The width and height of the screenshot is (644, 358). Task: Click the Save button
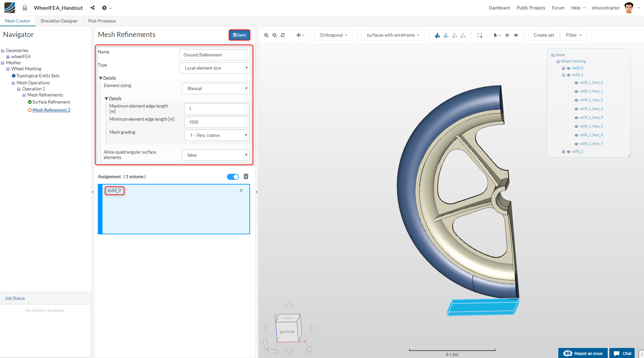pos(239,35)
